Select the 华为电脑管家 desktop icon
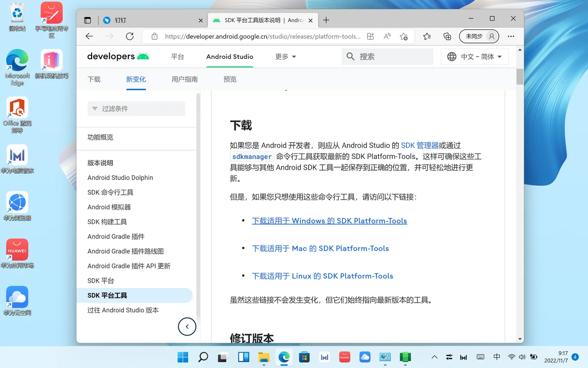This screenshot has height=368, width=588. point(17,159)
